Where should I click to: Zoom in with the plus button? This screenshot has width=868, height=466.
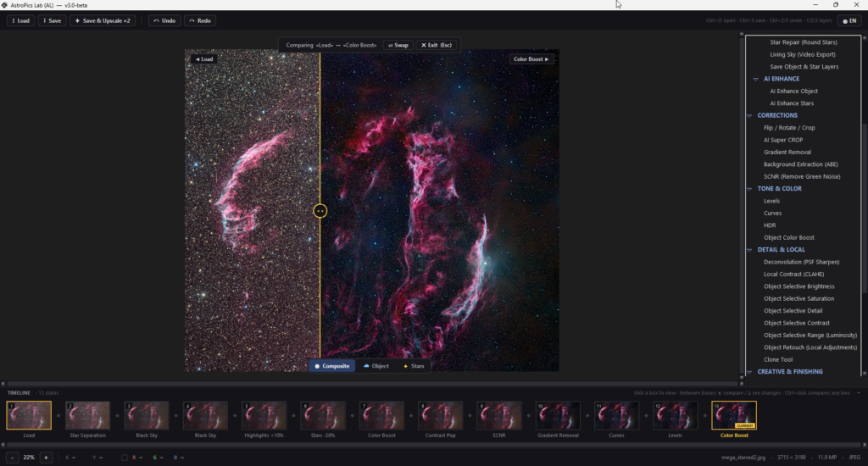click(46, 458)
